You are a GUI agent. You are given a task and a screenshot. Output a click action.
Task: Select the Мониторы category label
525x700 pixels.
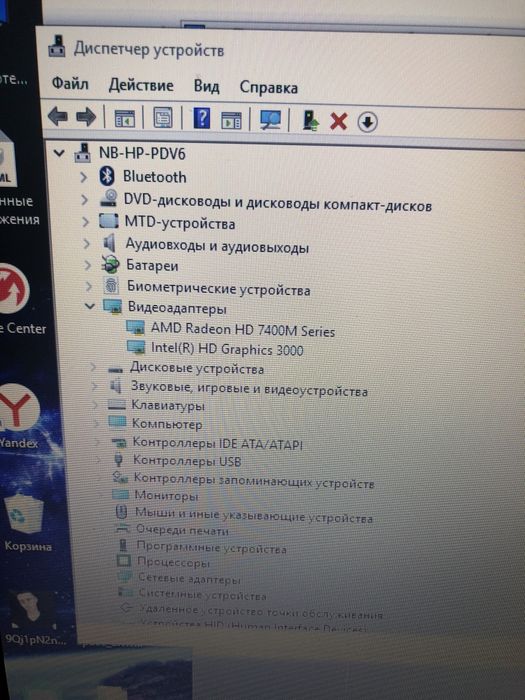tap(166, 496)
